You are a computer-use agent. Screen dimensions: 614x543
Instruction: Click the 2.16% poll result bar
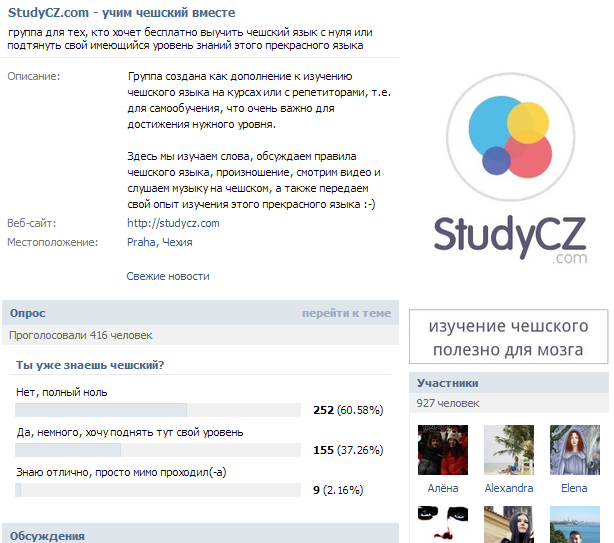click(158, 490)
